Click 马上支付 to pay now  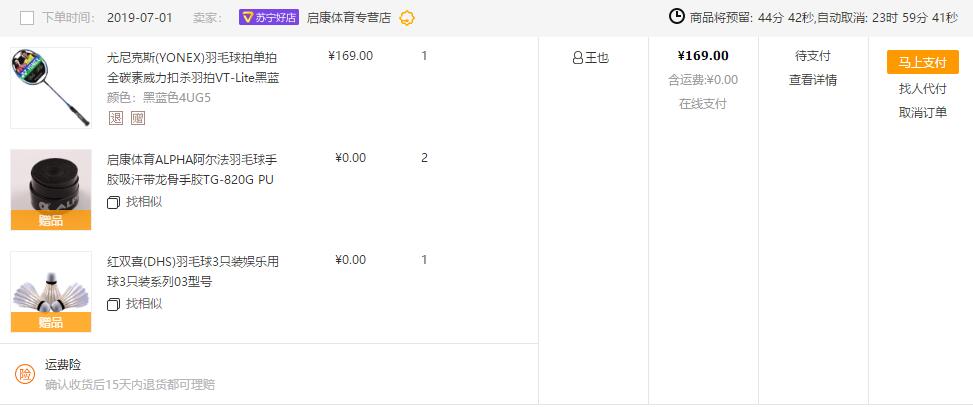click(x=923, y=62)
